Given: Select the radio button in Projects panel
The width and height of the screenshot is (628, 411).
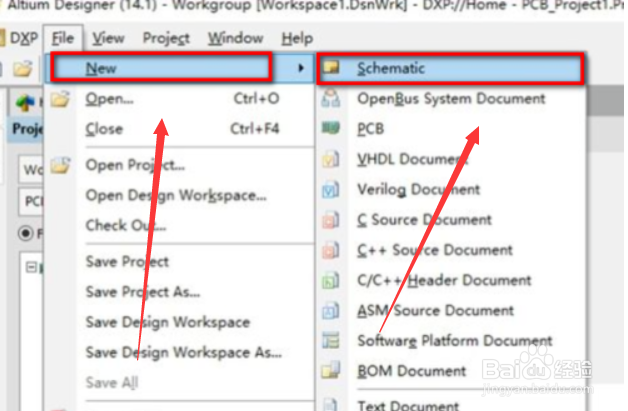Looking at the screenshot, I should 26,233.
